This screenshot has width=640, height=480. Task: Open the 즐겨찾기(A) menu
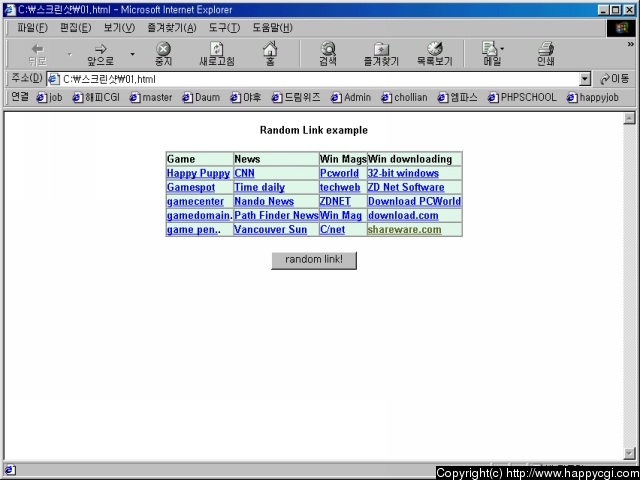click(172, 28)
